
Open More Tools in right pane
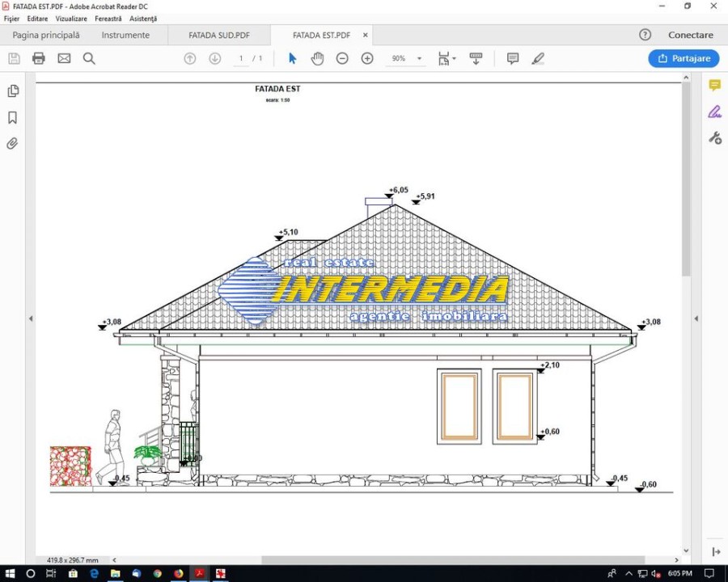714,138
